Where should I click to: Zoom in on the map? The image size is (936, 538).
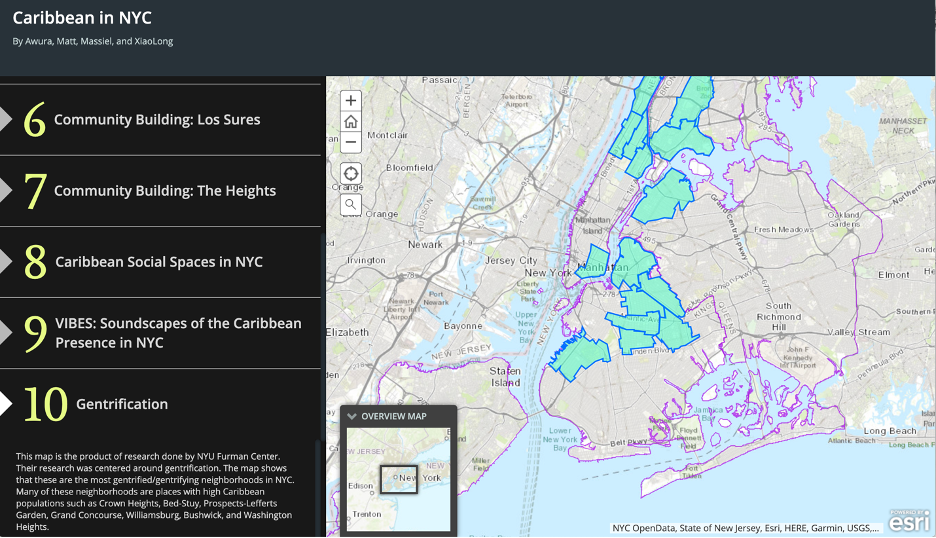point(350,100)
